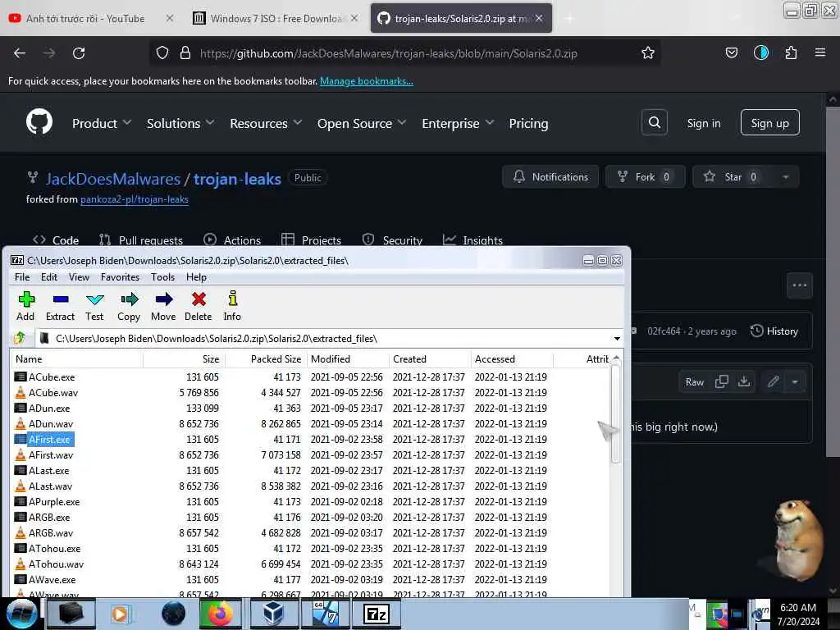Copy the raw file contents on GitHub
Viewport: 840px width, 630px height.
point(722,381)
